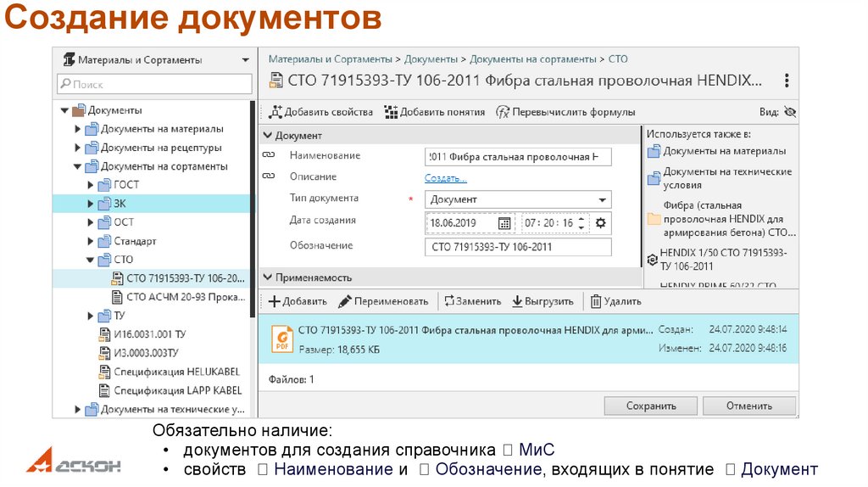The height and width of the screenshot is (487, 868).
Task: Collapse the Применяемость section
Action: click(x=268, y=277)
